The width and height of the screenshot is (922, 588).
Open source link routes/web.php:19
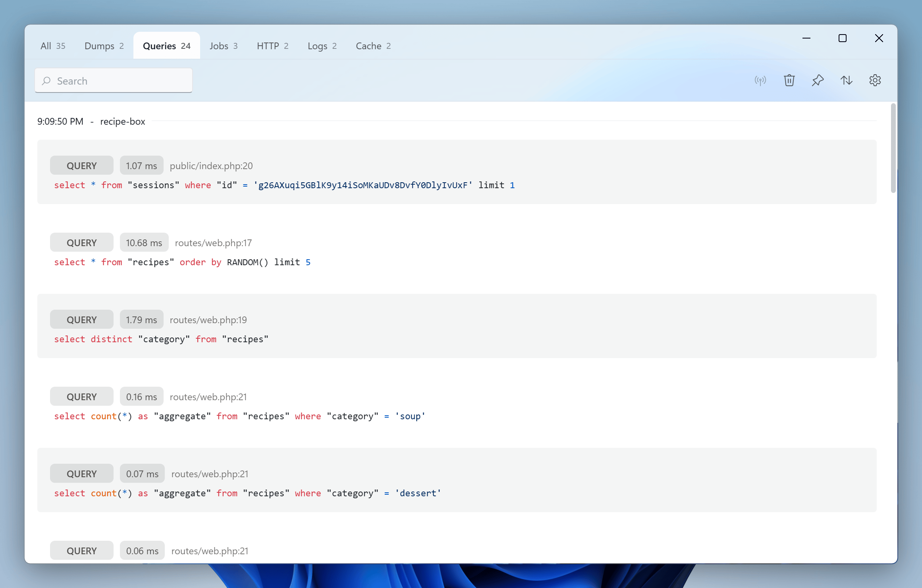[208, 320]
